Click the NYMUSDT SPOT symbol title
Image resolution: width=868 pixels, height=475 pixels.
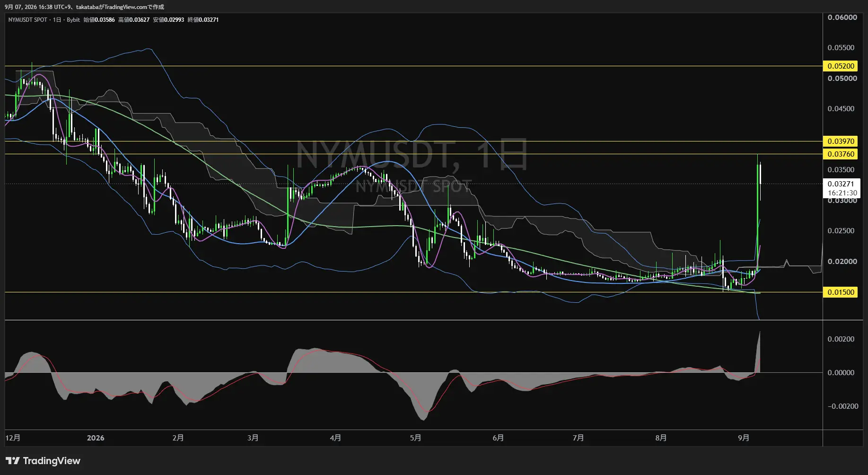[x=27, y=20]
